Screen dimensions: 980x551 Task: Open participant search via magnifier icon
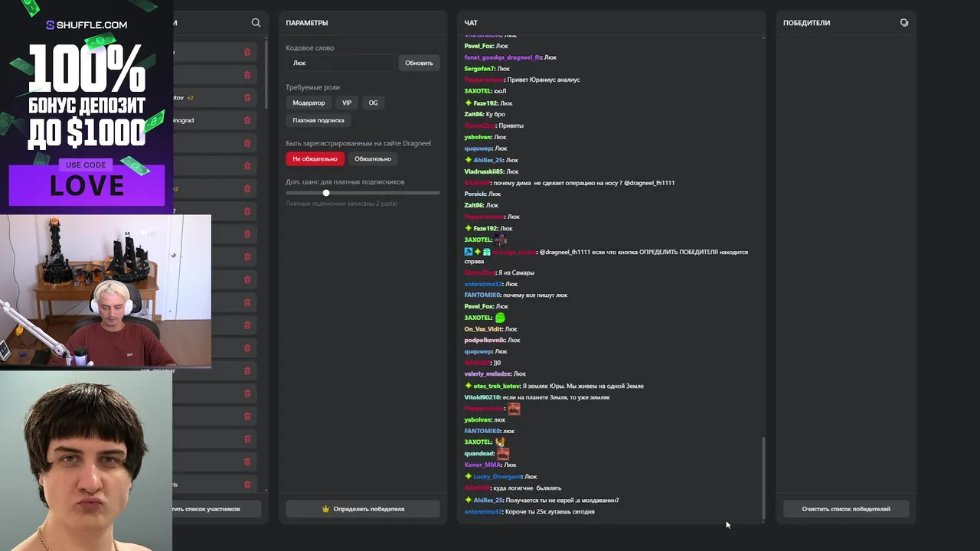(256, 23)
